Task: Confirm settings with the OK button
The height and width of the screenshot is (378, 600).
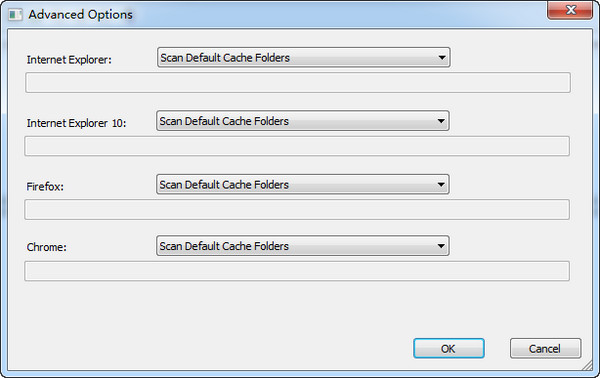Action: point(449,349)
